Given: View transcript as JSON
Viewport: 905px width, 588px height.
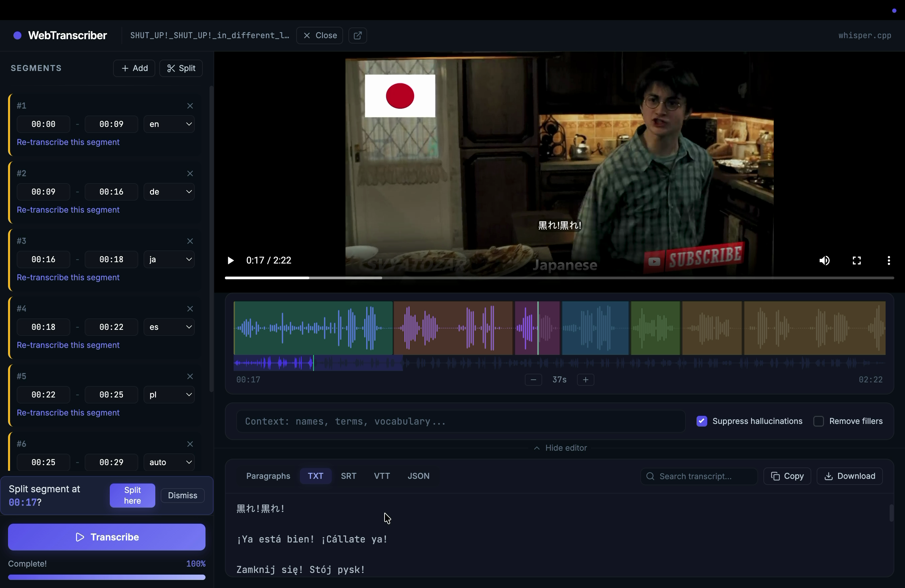Looking at the screenshot, I should (x=418, y=476).
